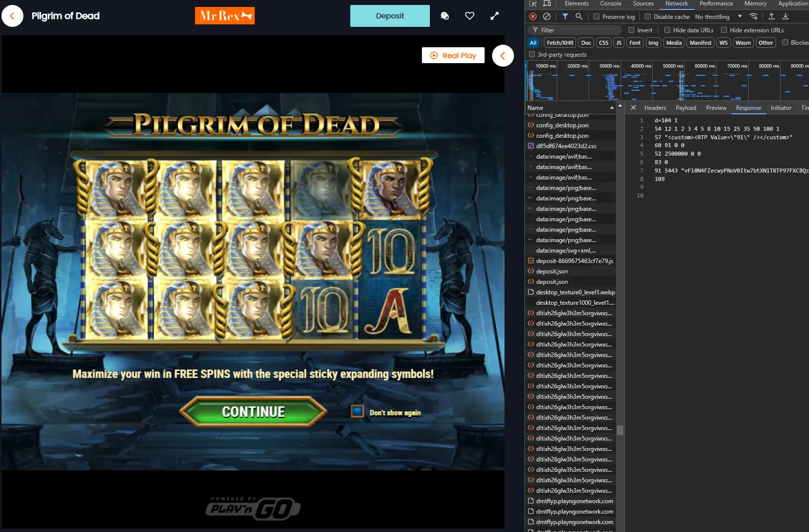809x532 pixels.
Task: Check the Invert filter option
Action: click(x=631, y=30)
